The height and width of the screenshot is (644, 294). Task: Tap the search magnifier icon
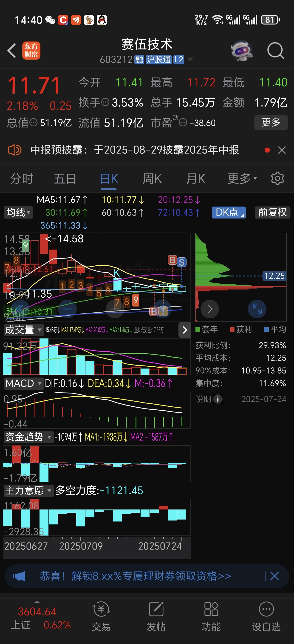click(276, 51)
